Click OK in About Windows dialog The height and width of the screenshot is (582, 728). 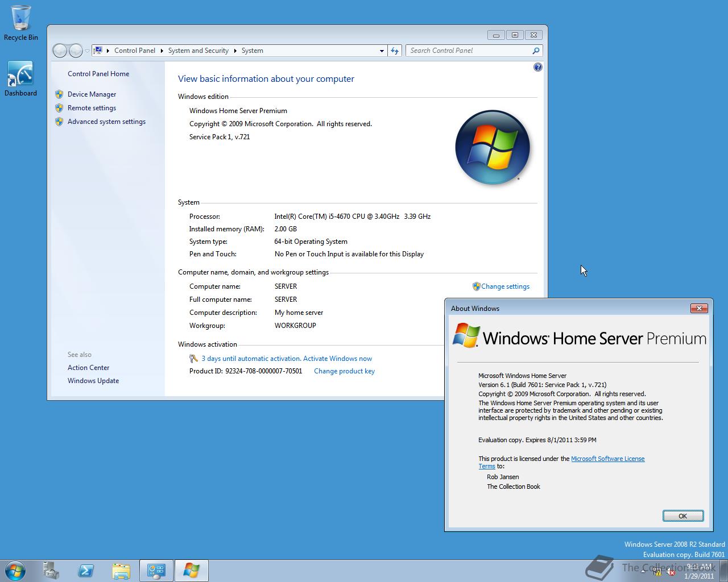683,516
